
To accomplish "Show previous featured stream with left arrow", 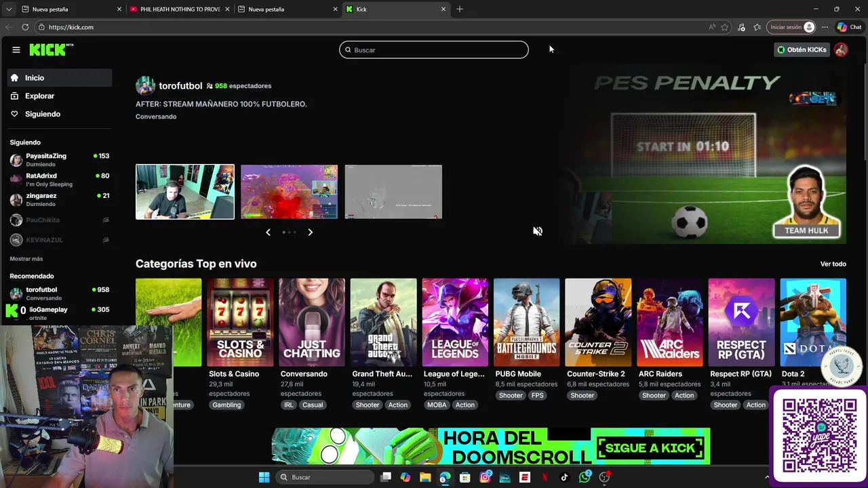I will (268, 232).
